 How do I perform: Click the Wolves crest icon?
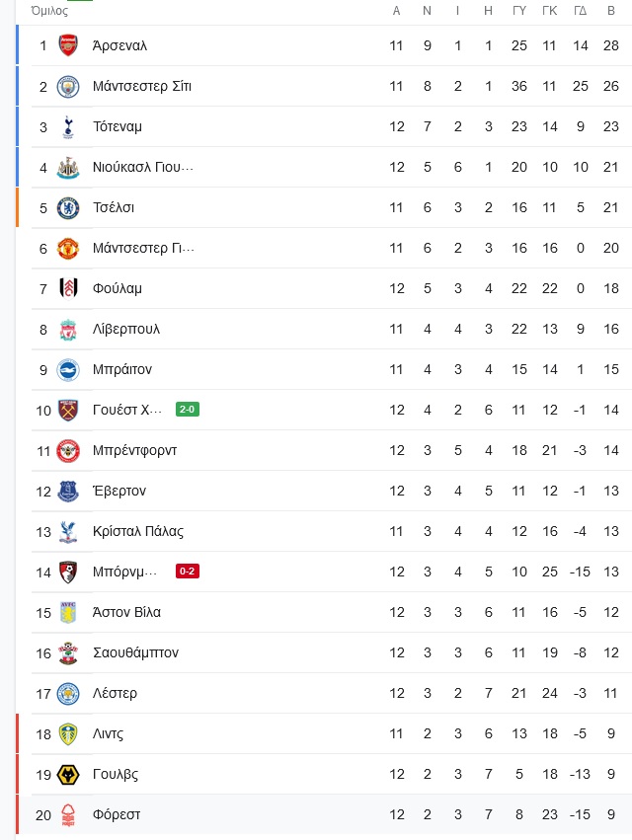[68, 775]
